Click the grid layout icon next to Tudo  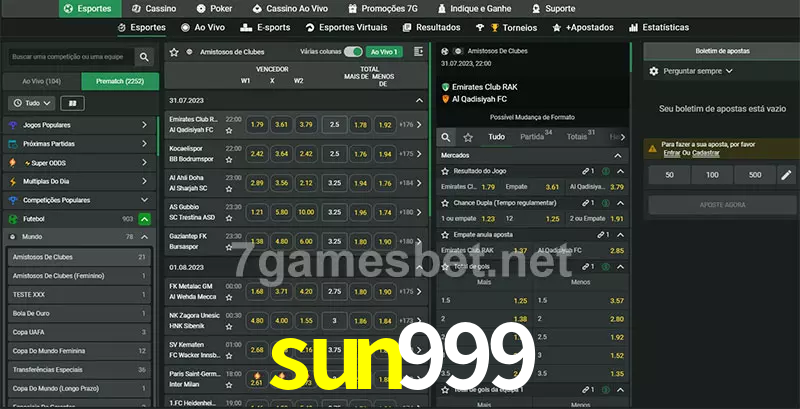72,103
